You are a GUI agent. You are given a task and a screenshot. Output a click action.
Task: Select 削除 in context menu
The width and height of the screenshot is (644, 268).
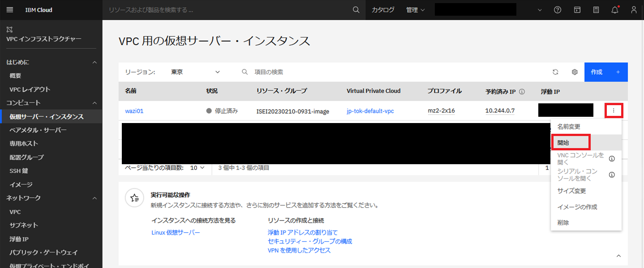coord(586,222)
